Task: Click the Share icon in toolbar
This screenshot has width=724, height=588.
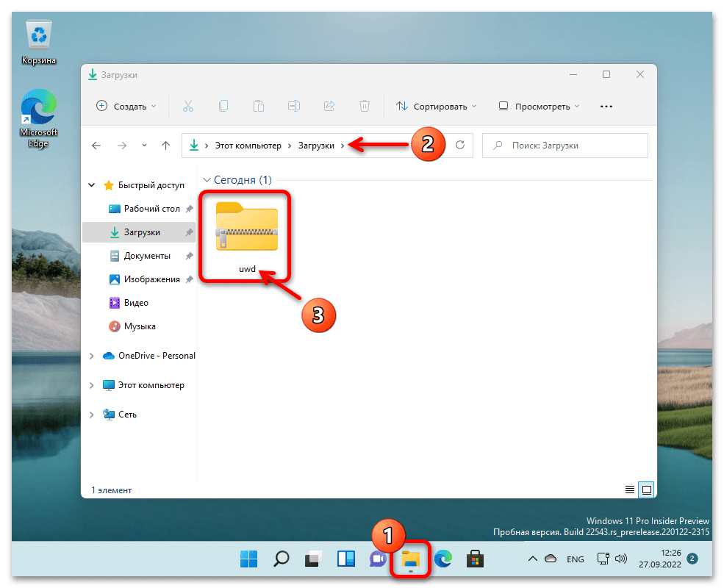Action: (329, 106)
